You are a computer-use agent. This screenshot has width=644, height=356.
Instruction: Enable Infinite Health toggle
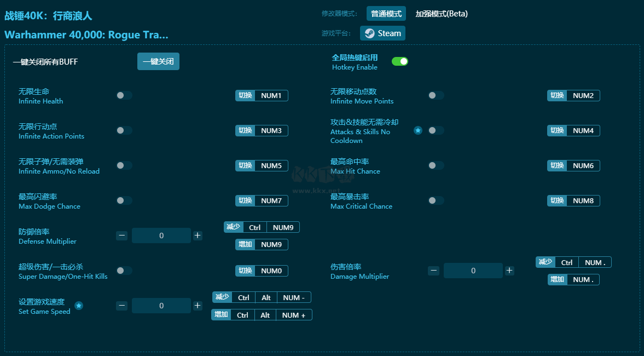[x=124, y=95]
